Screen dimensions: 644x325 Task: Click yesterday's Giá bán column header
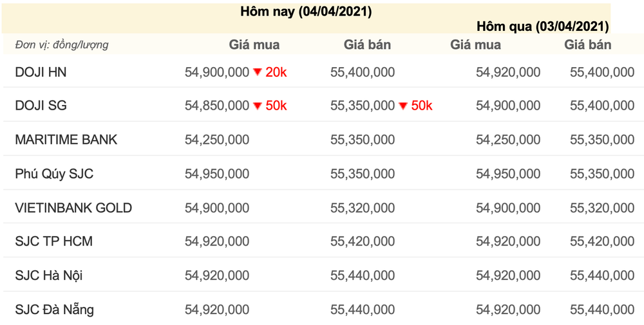[588, 44]
